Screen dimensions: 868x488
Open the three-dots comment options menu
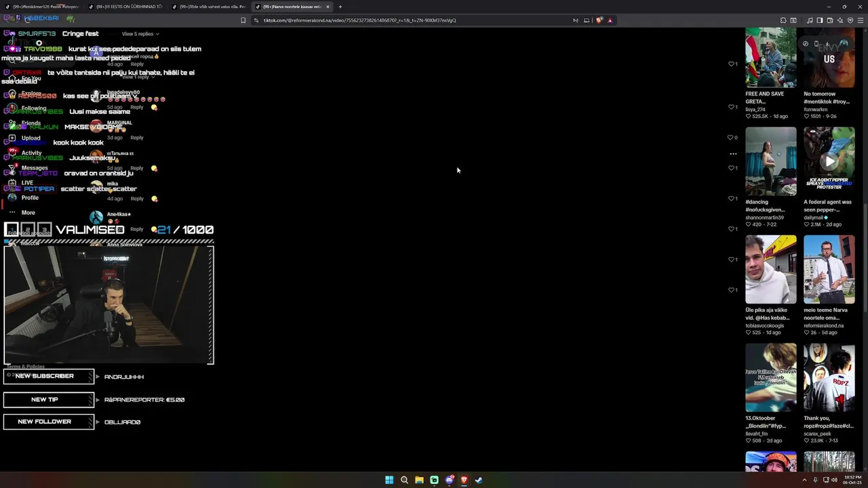pos(733,154)
